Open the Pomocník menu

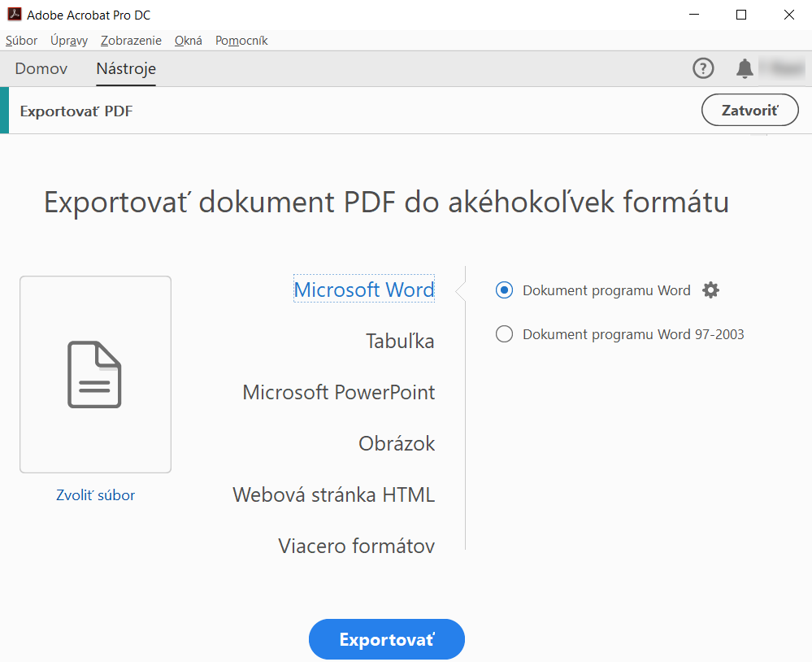pyautogui.click(x=241, y=40)
